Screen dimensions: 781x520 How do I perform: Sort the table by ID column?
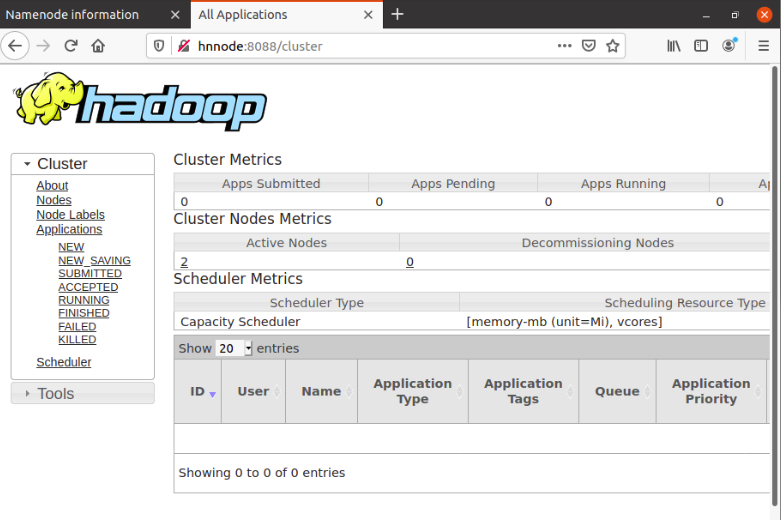pyautogui.click(x=198, y=392)
